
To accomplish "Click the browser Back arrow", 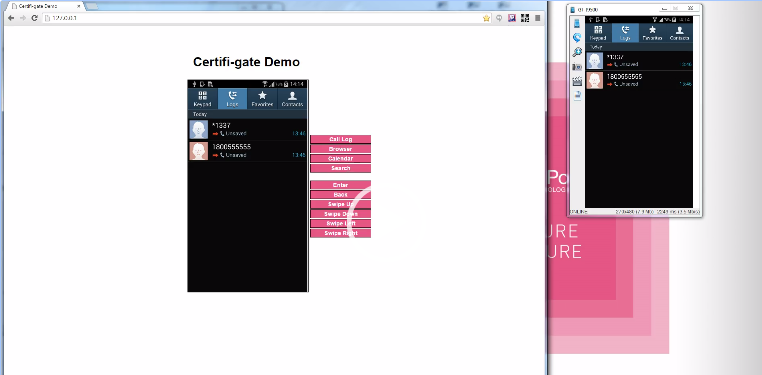I will tap(11, 18).
